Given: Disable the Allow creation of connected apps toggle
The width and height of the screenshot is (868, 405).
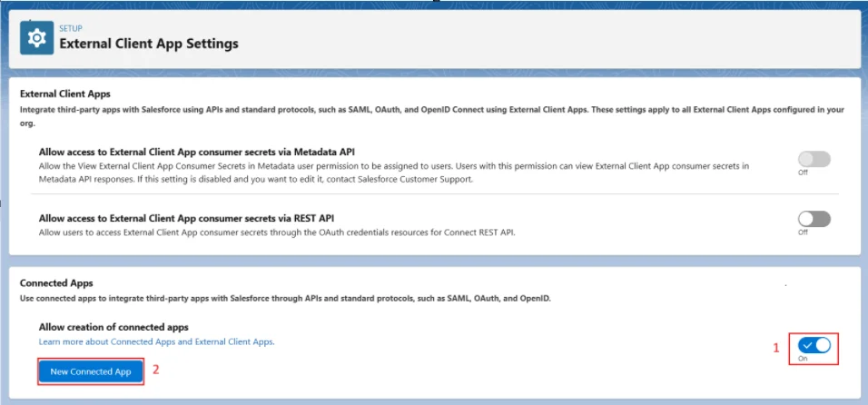Looking at the screenshot, I should (x=816, y=345).
